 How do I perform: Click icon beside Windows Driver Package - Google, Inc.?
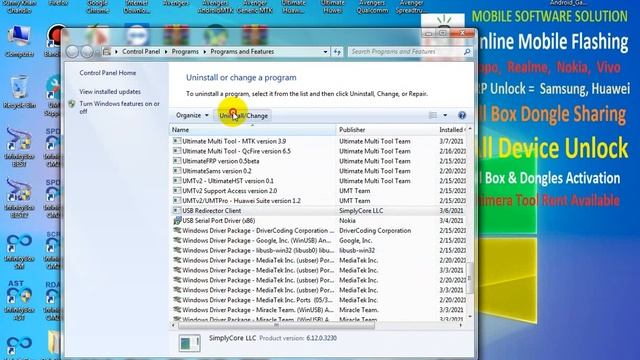tap(177, 240)
